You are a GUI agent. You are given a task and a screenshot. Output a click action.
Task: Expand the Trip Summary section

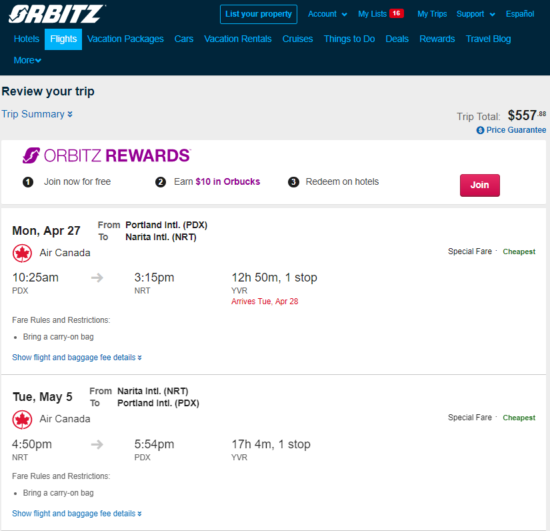(37, 114)
